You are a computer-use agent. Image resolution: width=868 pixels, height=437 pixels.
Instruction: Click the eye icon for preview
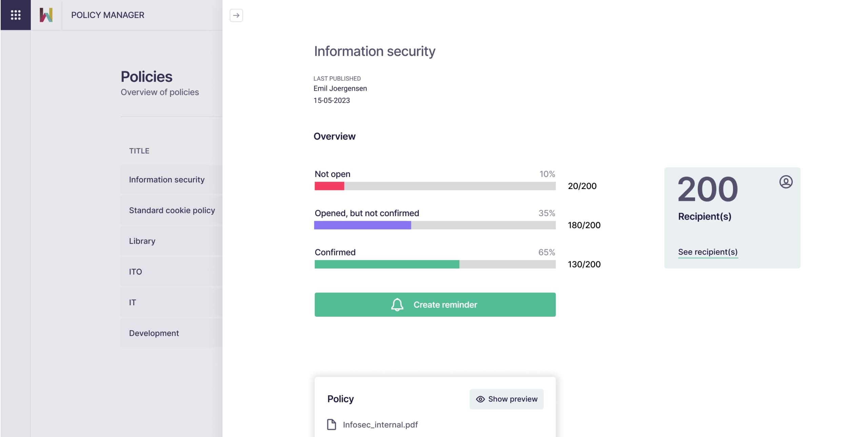tap(480, 399)
